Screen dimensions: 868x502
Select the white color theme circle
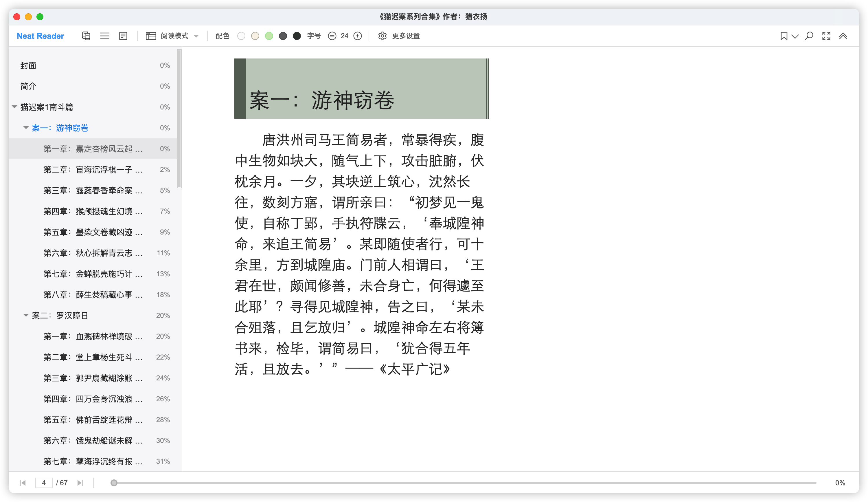click(241, 36)
